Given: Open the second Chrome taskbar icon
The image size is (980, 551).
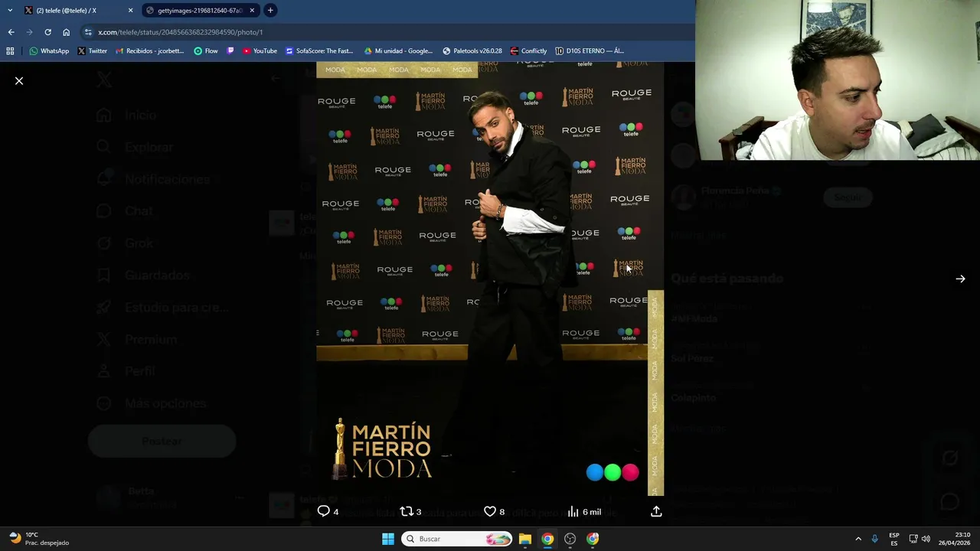Looking at the screenshot, I should [x=593, y=539].
